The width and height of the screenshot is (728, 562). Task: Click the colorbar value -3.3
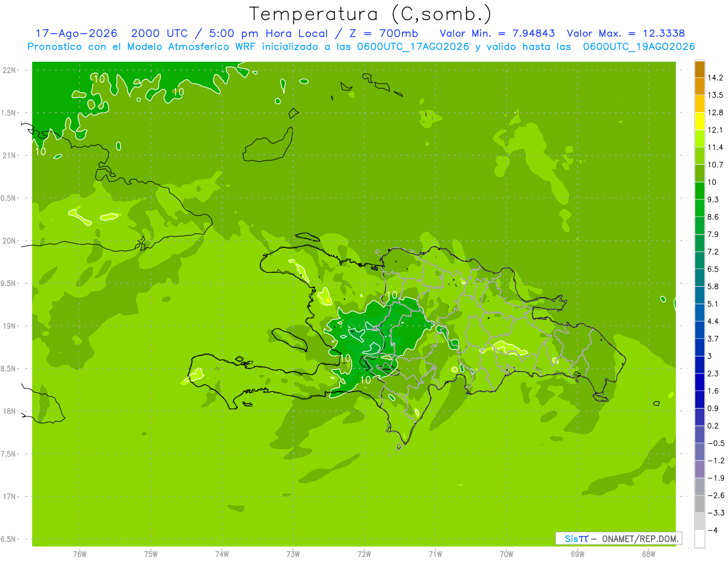716,512
